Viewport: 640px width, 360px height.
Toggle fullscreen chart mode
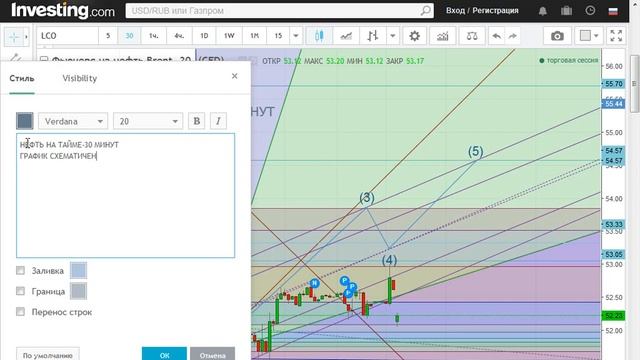tap(616, 36)
